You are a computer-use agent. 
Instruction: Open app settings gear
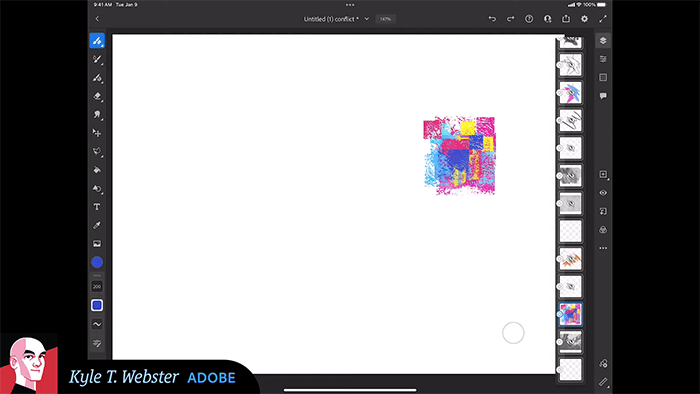point(584,19)
